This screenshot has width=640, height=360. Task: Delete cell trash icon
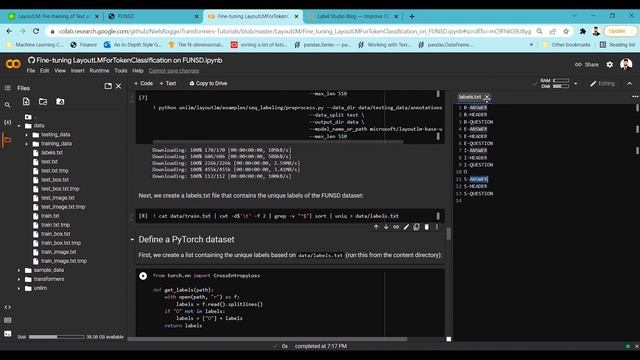[x=427, y=227]
